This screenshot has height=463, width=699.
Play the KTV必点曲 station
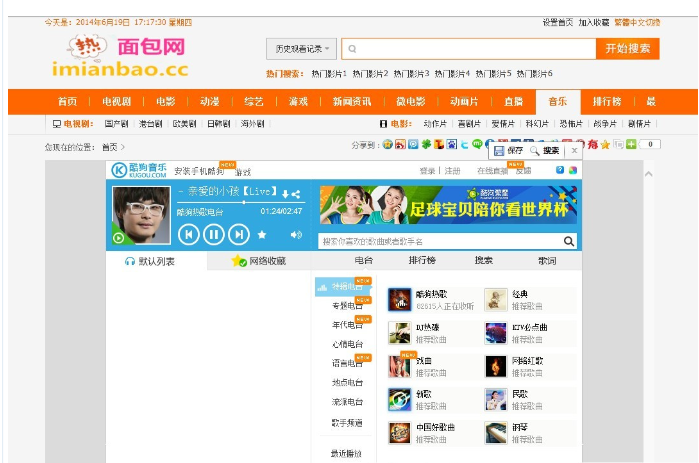pos(496,333)
